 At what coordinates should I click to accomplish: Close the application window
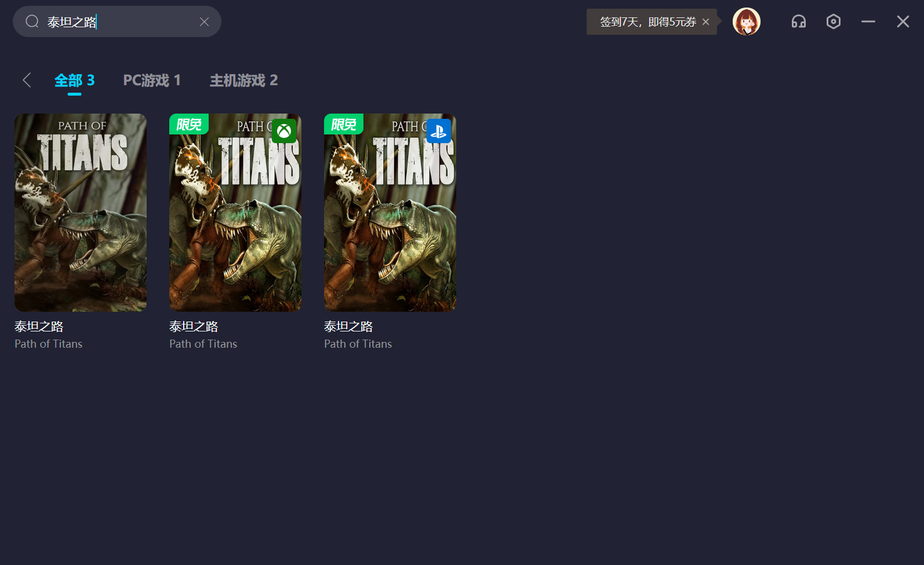[903, 21]
